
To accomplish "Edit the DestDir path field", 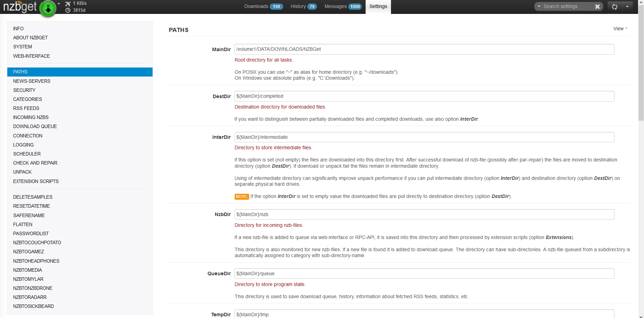I will pyautogui.click(x=424, y=96).
